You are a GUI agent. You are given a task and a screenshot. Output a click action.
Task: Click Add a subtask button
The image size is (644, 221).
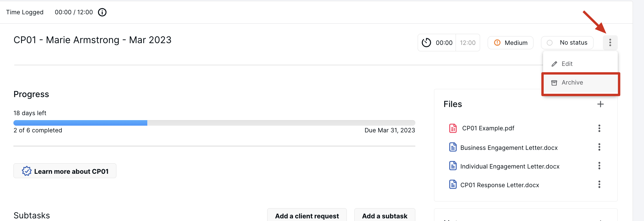point(385,216)
